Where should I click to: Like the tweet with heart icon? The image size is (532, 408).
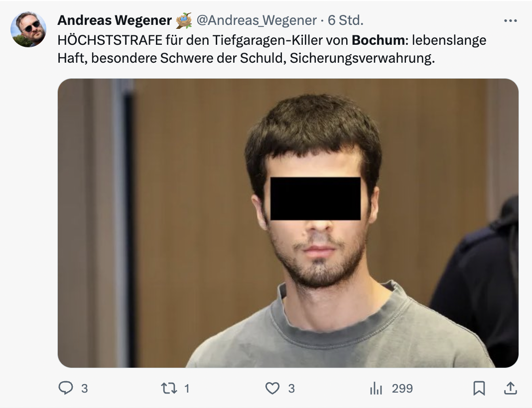(272, 388)
